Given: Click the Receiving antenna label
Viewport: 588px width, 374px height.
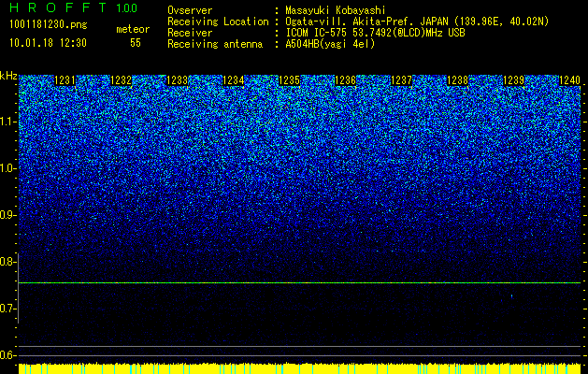Looking at the screenshot, I should click(215, 44).
